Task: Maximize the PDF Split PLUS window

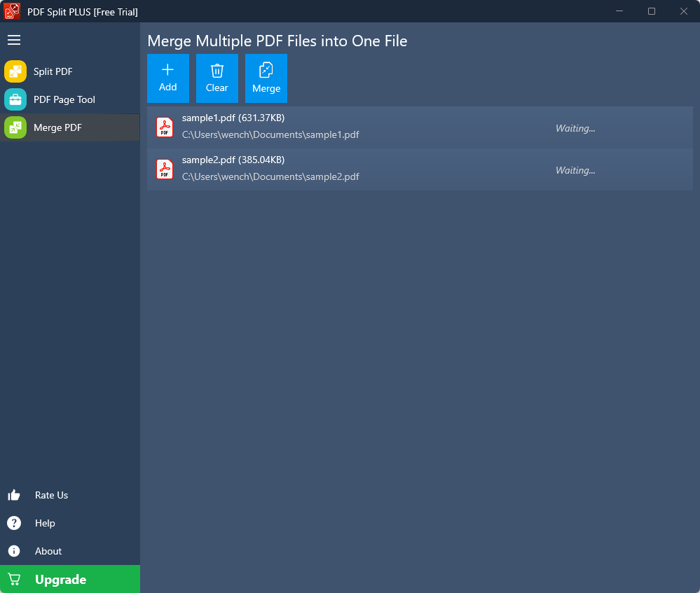Action: click(652, 11)
